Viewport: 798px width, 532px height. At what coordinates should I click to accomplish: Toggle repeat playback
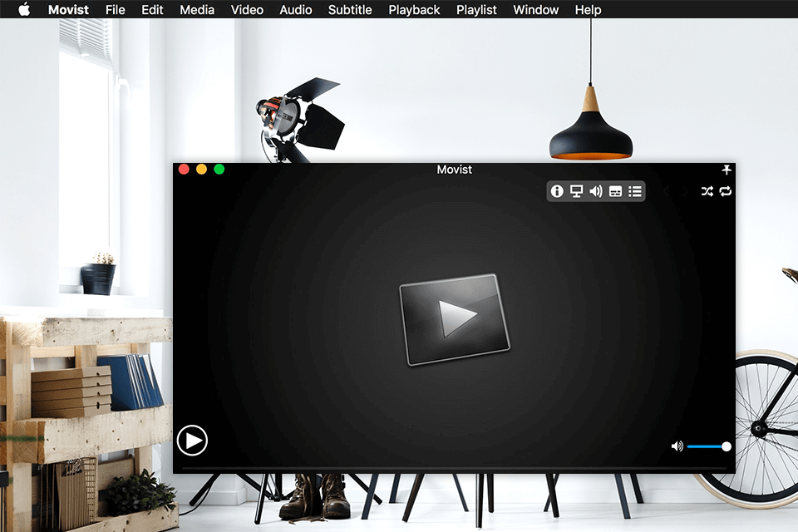coord(726,191)
